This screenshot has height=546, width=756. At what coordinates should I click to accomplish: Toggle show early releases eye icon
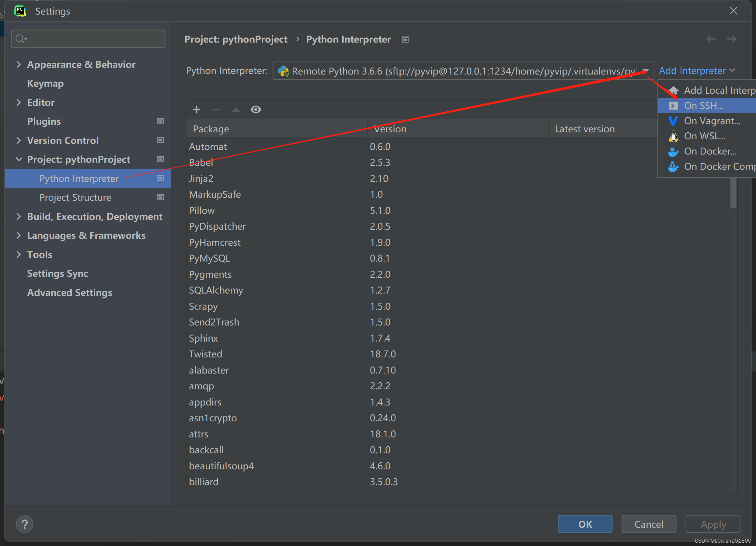(256, 109)
